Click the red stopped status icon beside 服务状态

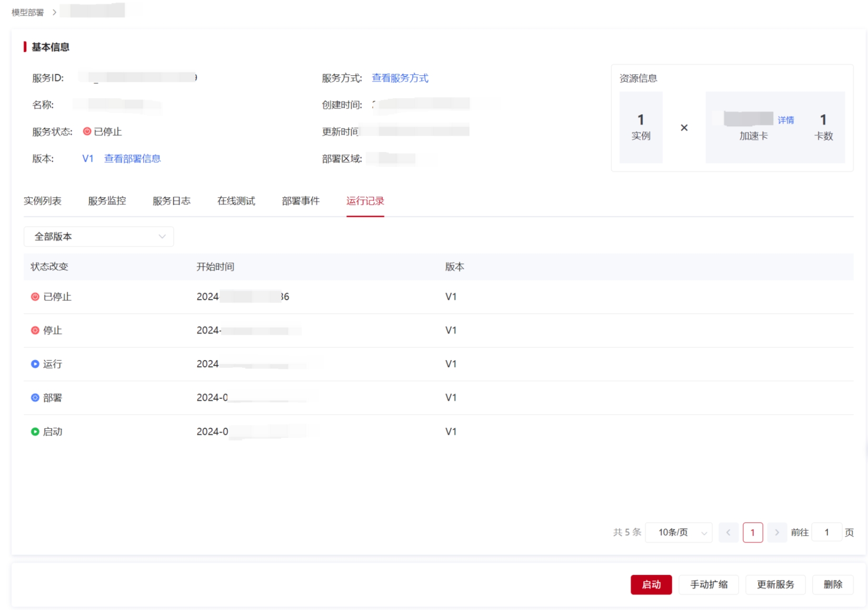point(87,131)
